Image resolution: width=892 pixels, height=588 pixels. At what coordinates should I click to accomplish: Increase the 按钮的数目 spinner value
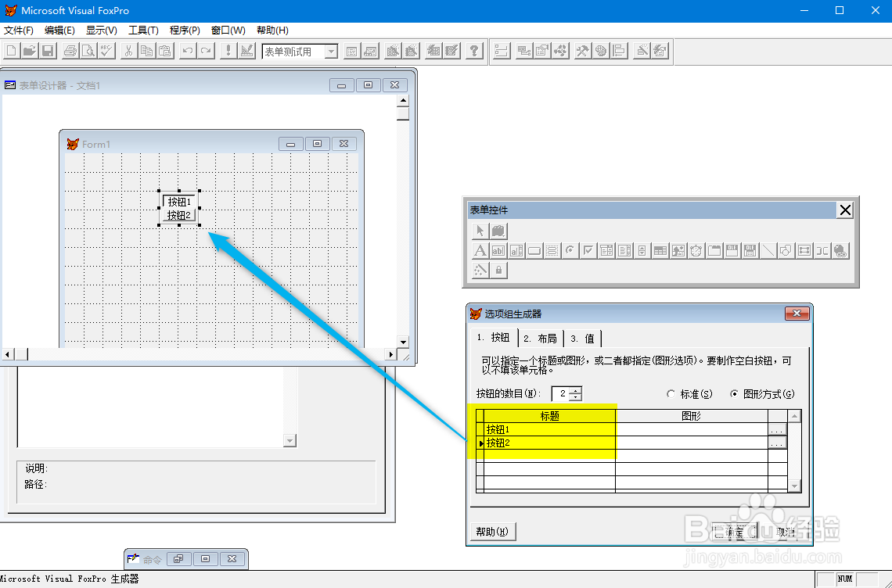point(576,390)
